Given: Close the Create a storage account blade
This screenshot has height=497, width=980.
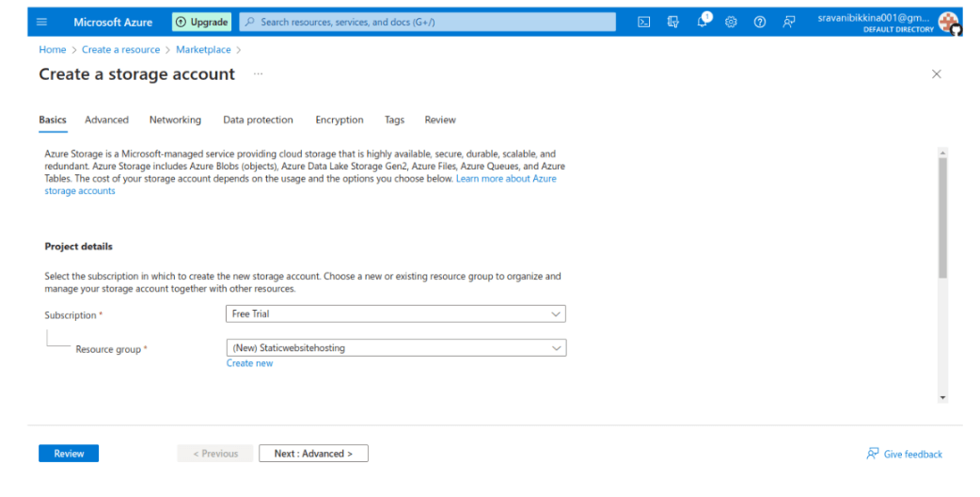Looking at the screenshot, I should [936, 73].
